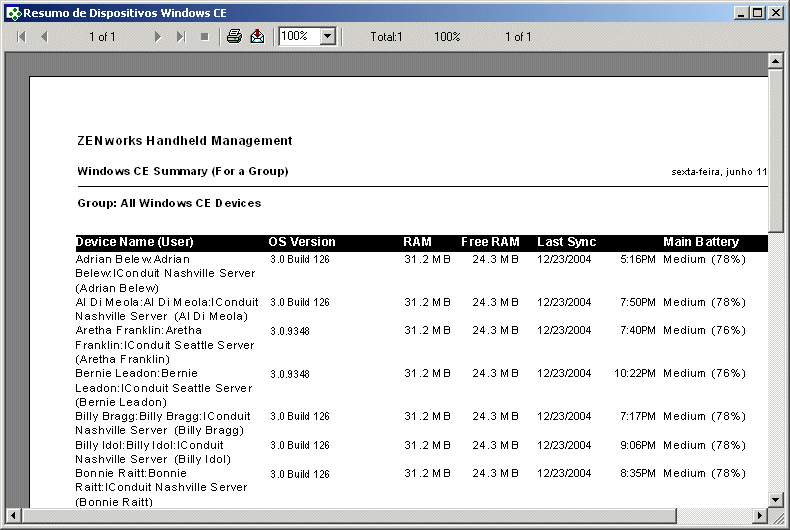Image resolution: width=790 pixels, height=530 pixels.
Task: Click 'Medium (78%)' battery for Billy Idol
Action: coord(704,445)
